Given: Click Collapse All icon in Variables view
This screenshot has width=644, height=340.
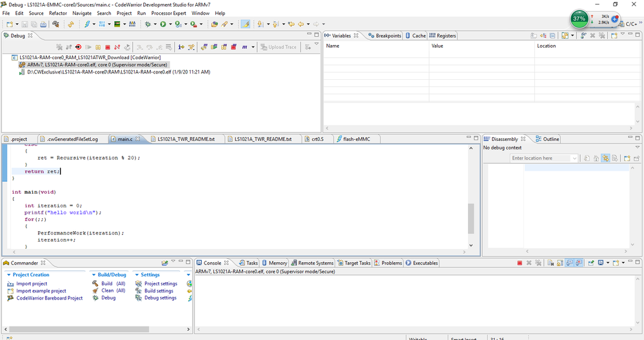Looking at the screenshot, I should click(x=552, y=35).
